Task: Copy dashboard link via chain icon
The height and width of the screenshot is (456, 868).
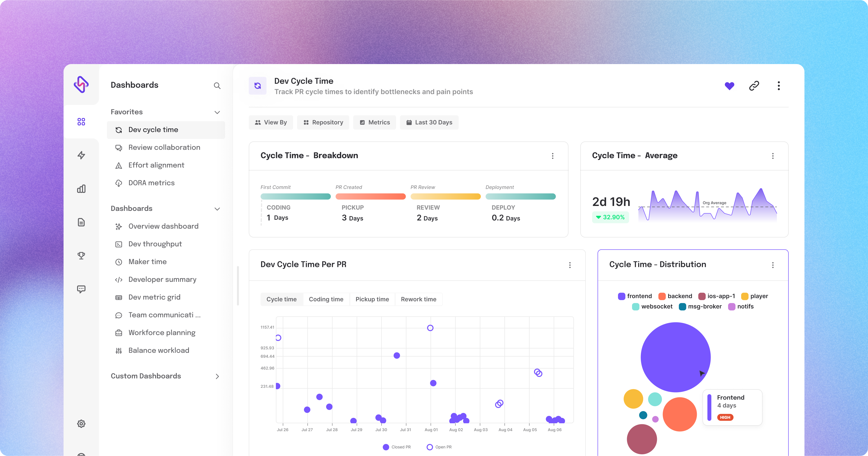Action: tap(754, 86)
